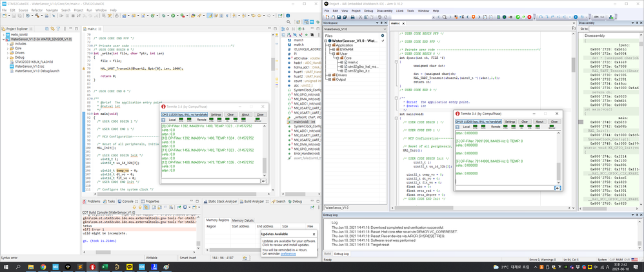This screenshot has height=272, width=644.
Task: Click the Run button in STM32CubeIDE toolbar
Action: tap(173, 16)
